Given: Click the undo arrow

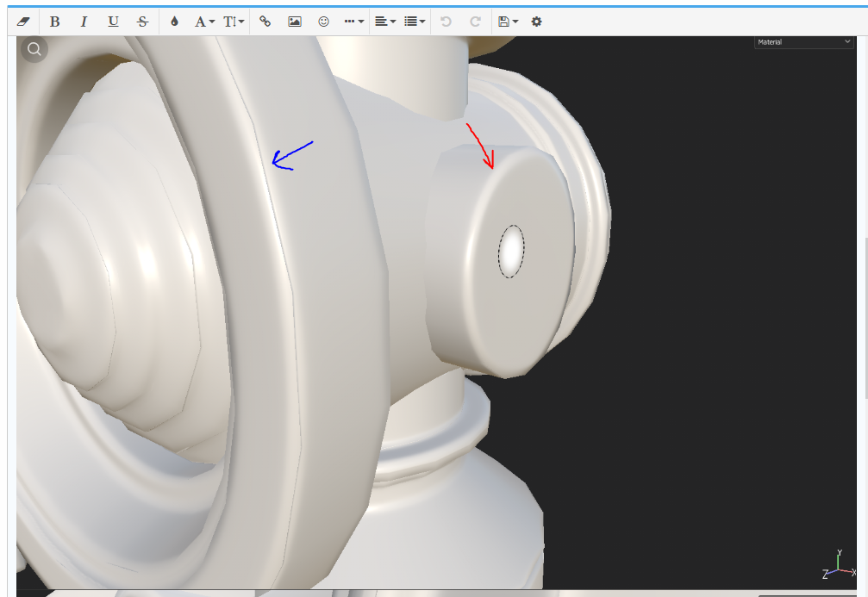Looking at the screenshot, I should point(446,22).
